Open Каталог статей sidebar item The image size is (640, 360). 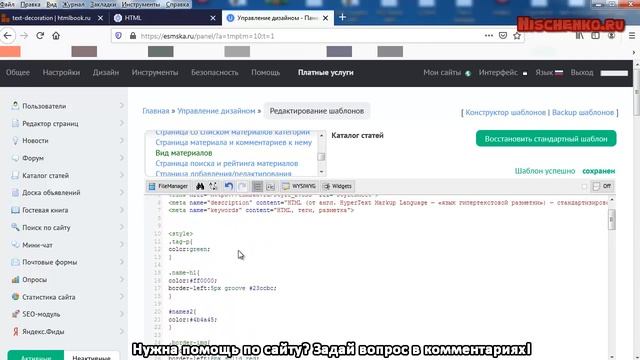coord(45,176)
